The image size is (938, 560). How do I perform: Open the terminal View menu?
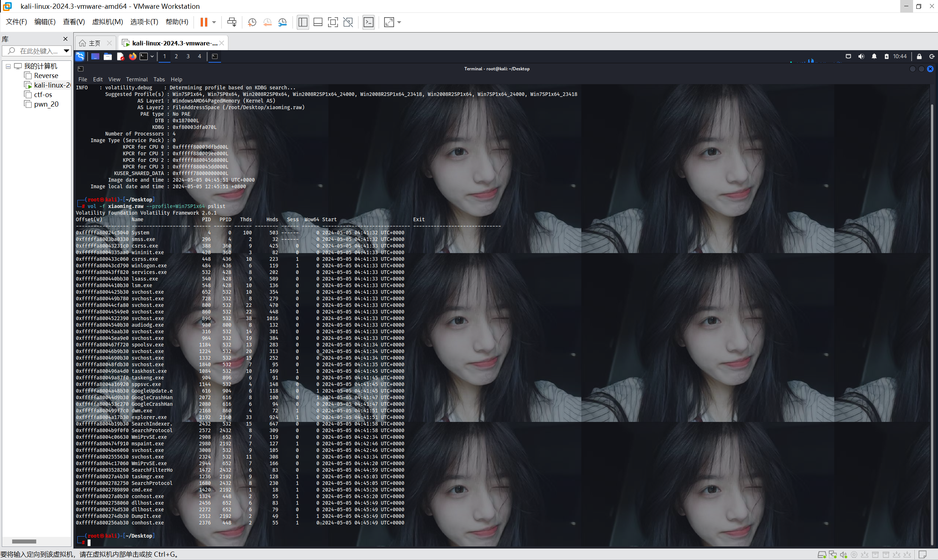pos(114,79)
